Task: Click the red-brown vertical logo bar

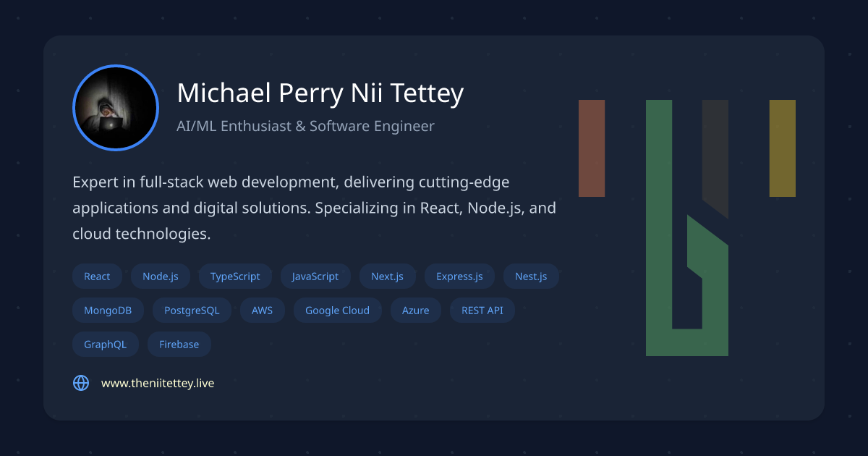Action: click(x=592, y=148)
